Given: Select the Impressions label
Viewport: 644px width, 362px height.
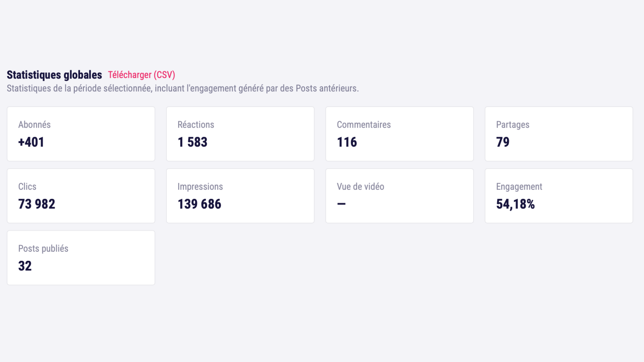Looking at the screenshot, I should pyautogui.click(x=200, y=187).
